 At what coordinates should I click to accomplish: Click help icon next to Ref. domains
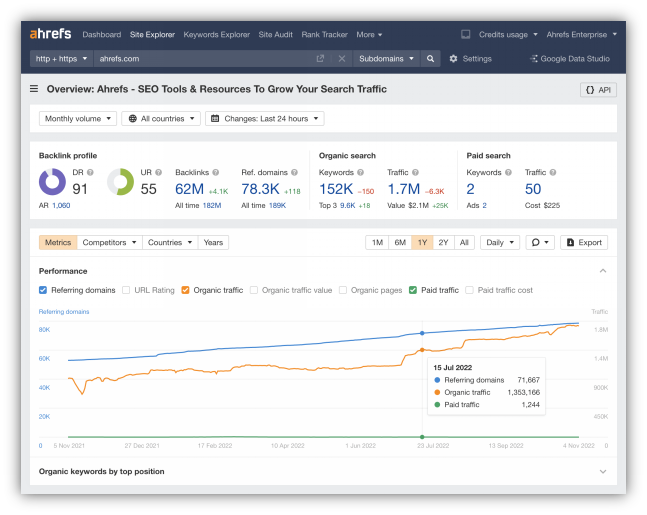(x=294, y=172)
